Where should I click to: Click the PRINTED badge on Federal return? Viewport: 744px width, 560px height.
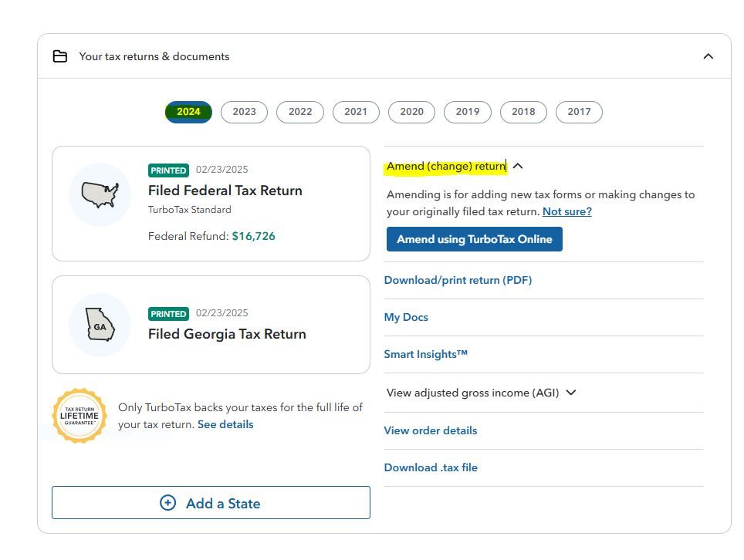(x=168, y=170)
